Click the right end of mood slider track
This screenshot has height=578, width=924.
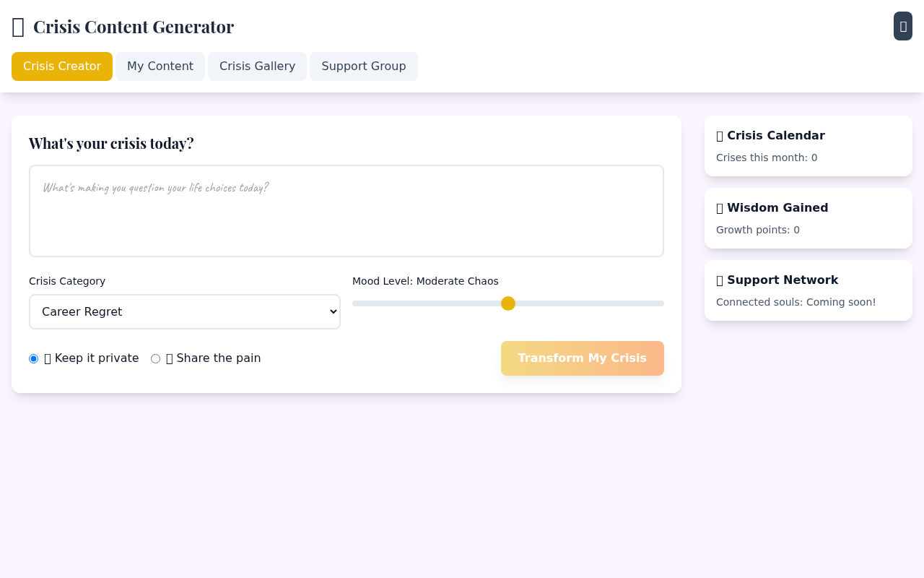(x=660, y=303)
